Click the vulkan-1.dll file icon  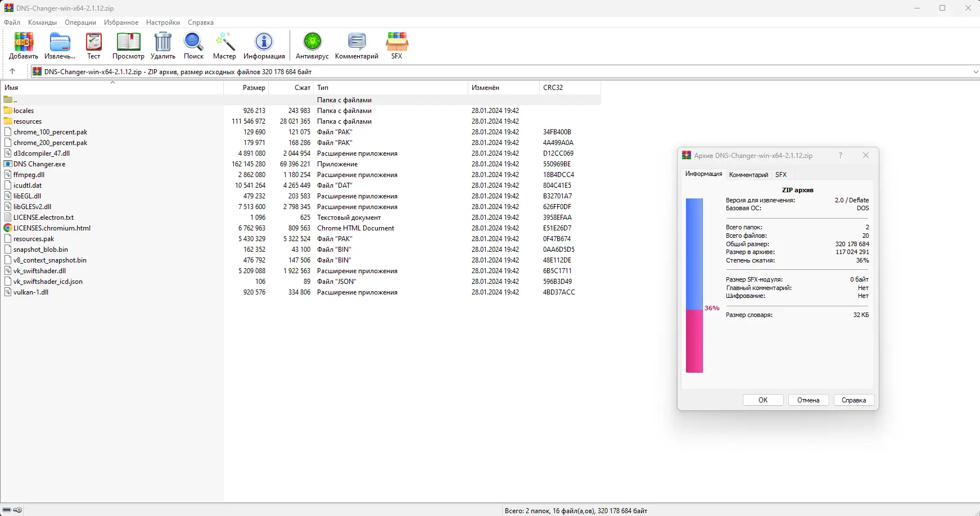point(8,292)
